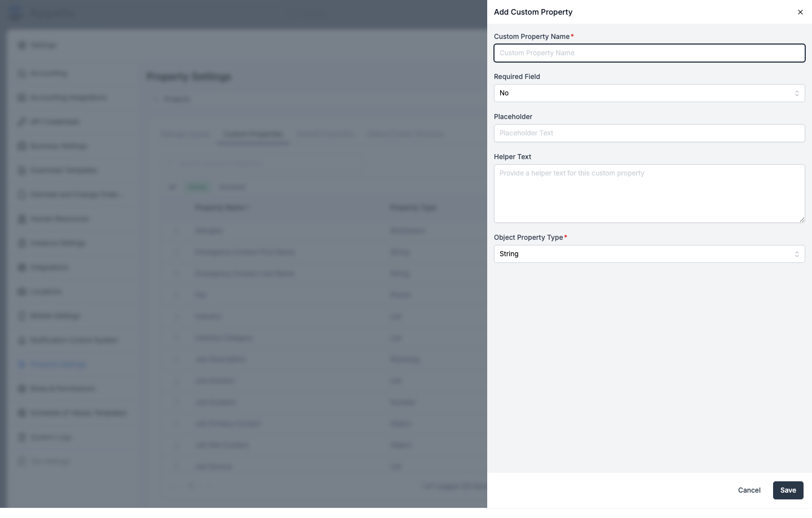Click the "Helper Text" label above the textarea
The width and height of the screenshot is (812, 518).
tap(513, 157)
